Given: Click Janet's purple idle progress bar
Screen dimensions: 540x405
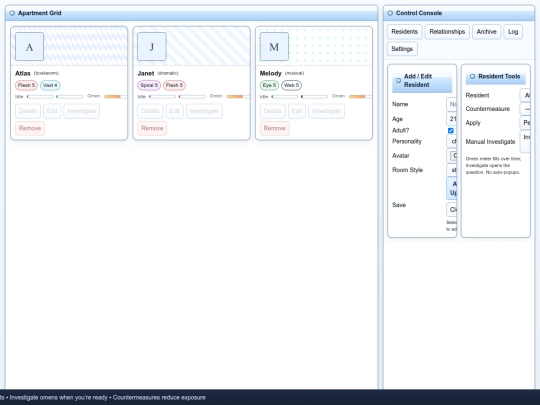Looking at the screenshot, I should (x=163, y=97).
